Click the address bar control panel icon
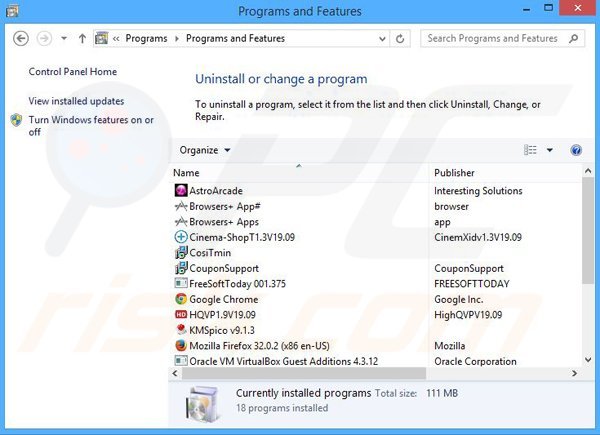Viewport: 600px width, 435px height. tap(102, 38)
